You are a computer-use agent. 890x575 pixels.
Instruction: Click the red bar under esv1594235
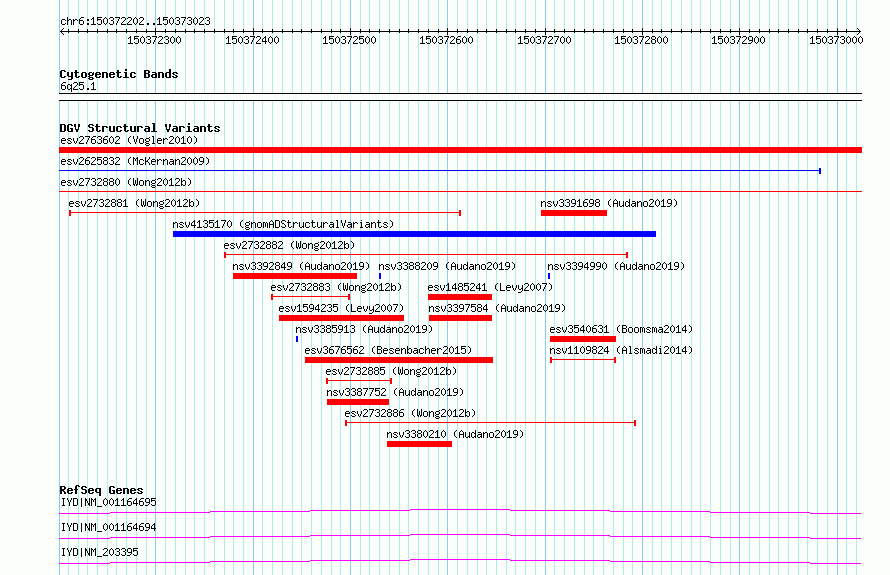pyautogui.click(x=341, y=318)
